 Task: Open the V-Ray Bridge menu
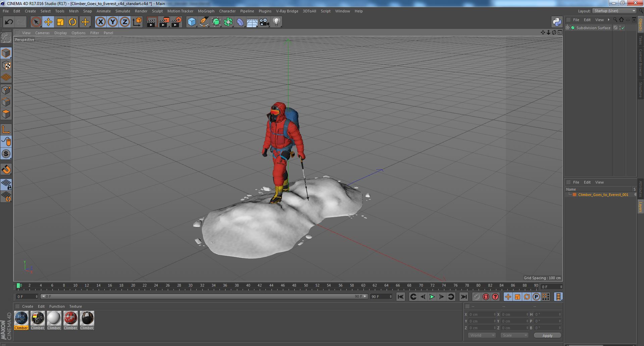click(x=287, y=11)
